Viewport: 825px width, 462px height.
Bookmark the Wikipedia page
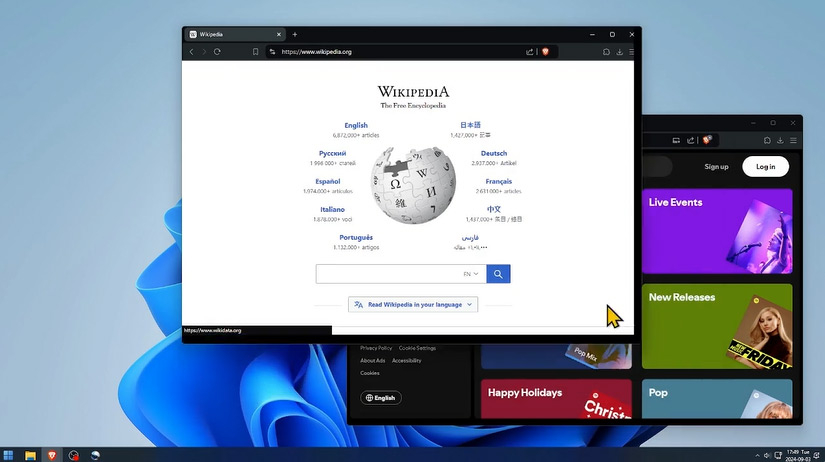click(x=255, y=52)
